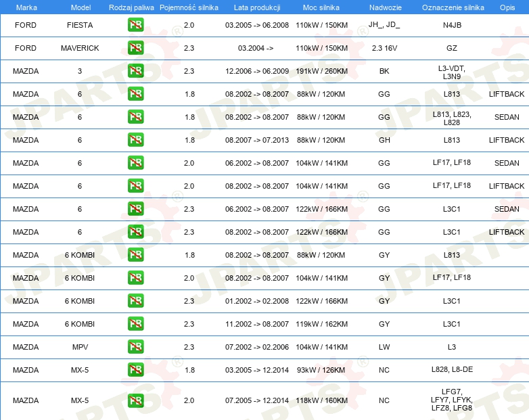Click the Opis column header
This screenshot has height=420, width=529.
507,7
